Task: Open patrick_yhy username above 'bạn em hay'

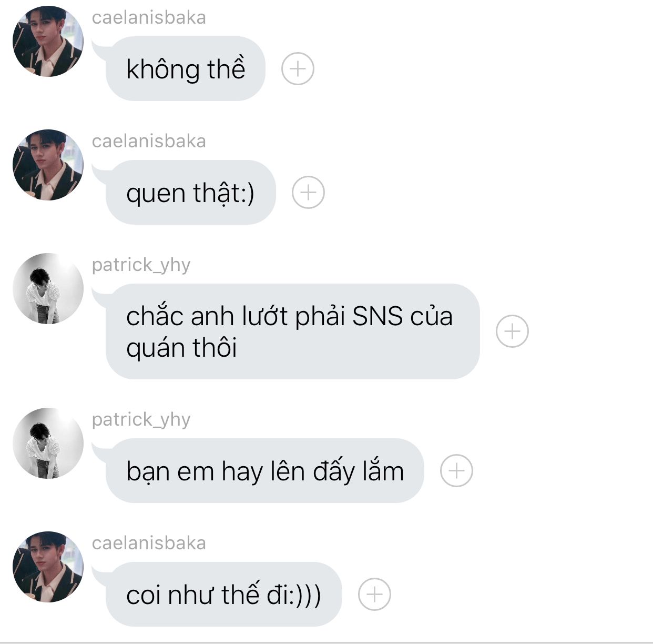Action: coord(141,419)
